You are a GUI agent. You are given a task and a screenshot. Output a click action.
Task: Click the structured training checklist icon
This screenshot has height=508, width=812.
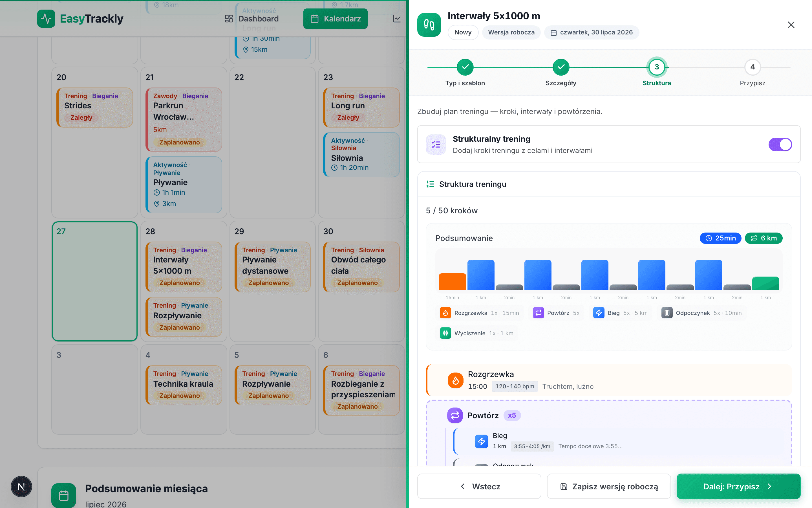(x=436, y=144)
